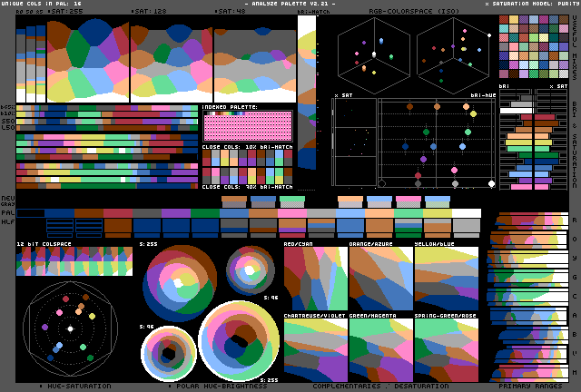Click the right RGB-colorspace cube
The height and width of the screenshot is (392, 581).
tap(453, 55)
